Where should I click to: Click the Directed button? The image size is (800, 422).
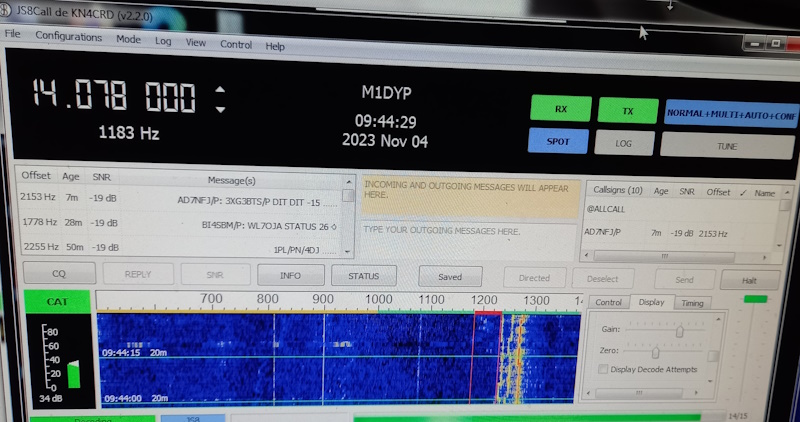pos(534,278)
